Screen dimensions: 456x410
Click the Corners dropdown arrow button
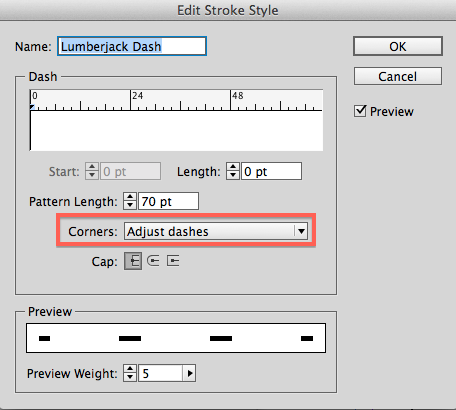point(301,231)
